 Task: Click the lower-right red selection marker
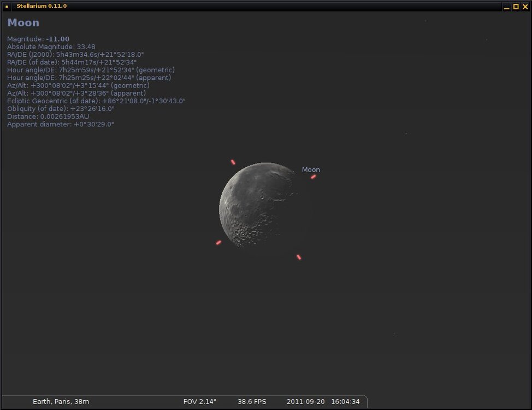299,257
